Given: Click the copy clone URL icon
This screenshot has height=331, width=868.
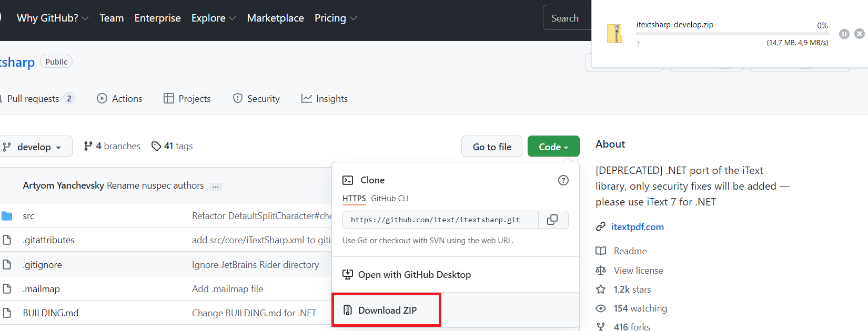Looking at the screenshot, I should (x=552, y=220).
